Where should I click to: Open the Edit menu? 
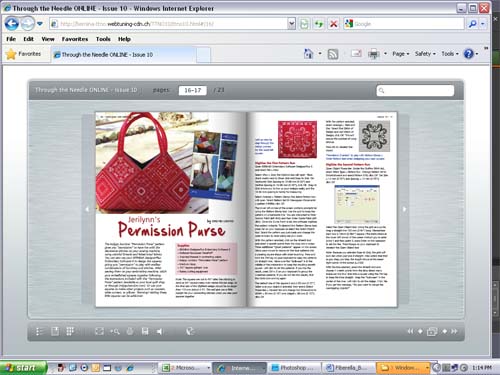click(x=28, y=39)
